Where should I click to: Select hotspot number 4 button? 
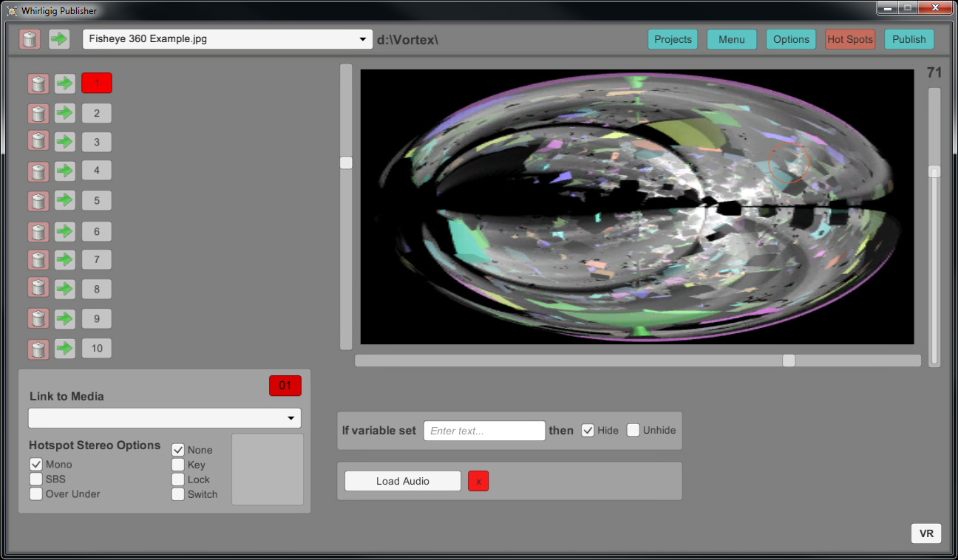(x=97, y=171)
